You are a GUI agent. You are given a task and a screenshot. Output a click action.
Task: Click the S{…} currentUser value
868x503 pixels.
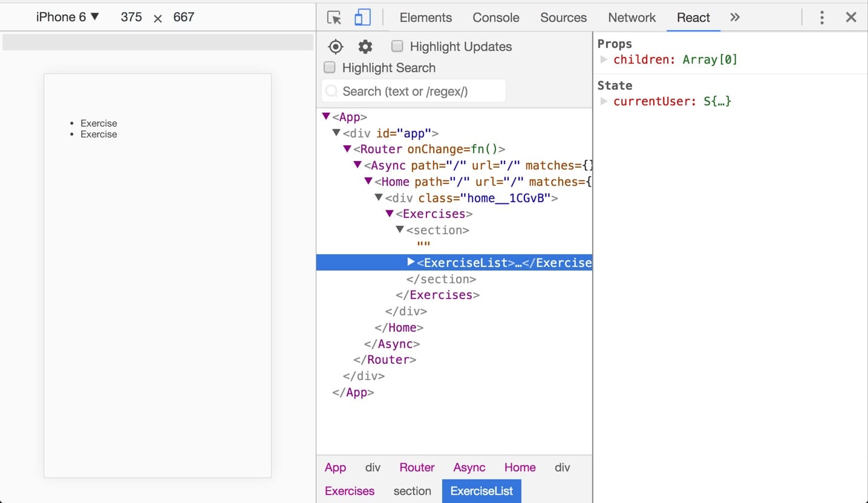tap(718, 101)
